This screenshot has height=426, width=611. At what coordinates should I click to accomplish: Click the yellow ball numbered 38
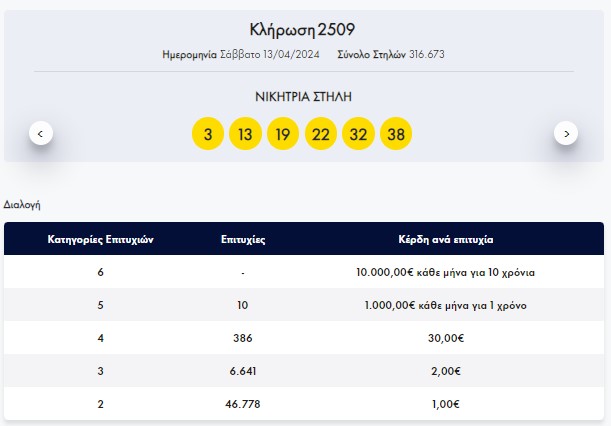click(396, 133)
